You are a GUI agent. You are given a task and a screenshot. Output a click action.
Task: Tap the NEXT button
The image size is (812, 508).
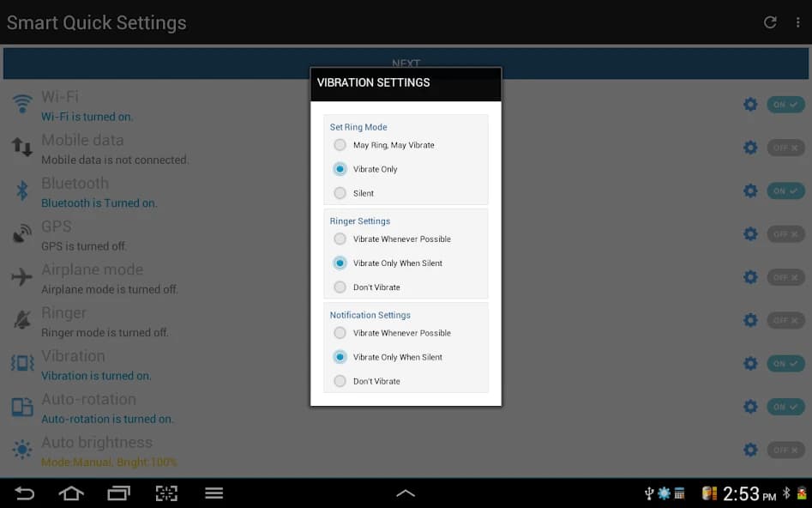(406, 63)
